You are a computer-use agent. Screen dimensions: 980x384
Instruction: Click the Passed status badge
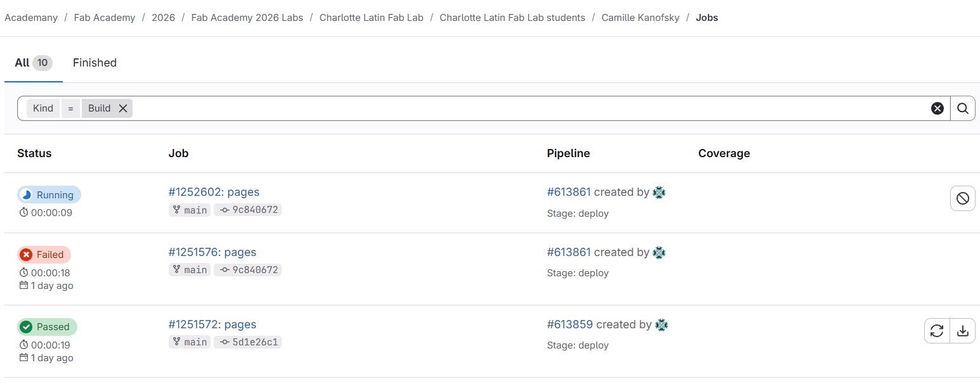coord(47,327)
